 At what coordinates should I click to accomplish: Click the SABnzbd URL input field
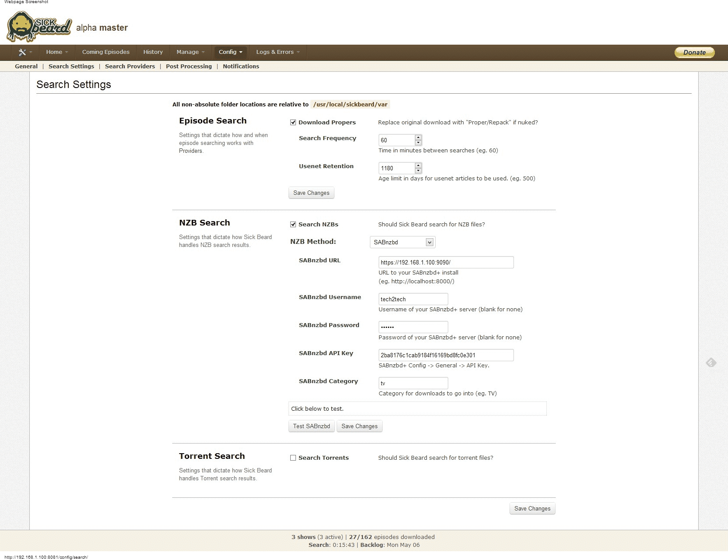(446, 262)
